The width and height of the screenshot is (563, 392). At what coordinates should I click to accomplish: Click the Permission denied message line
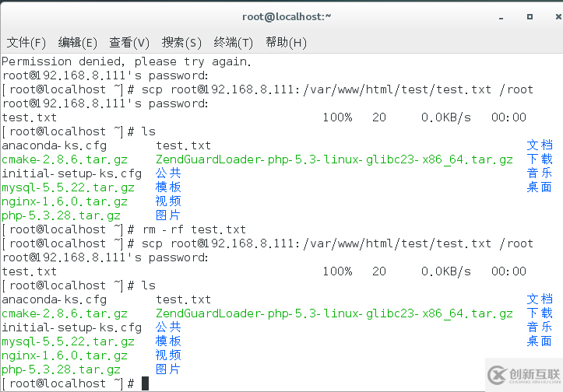[126, 61]
